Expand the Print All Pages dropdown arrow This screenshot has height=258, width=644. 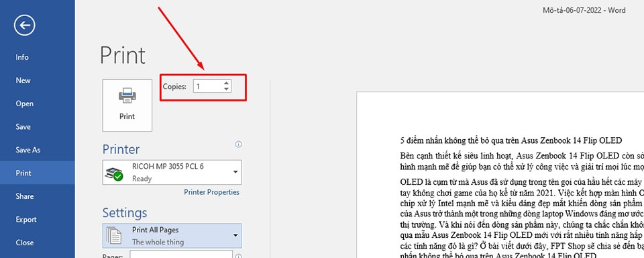pyautogui.click(x=235, y=235)
